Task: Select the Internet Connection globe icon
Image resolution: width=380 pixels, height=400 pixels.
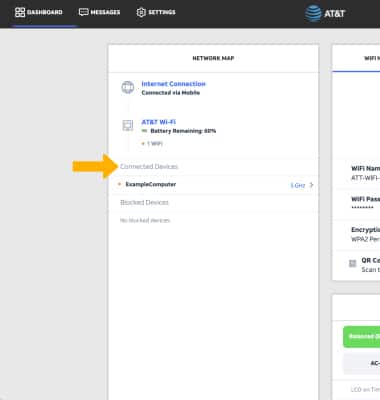Action: click(x=128, y=87)
